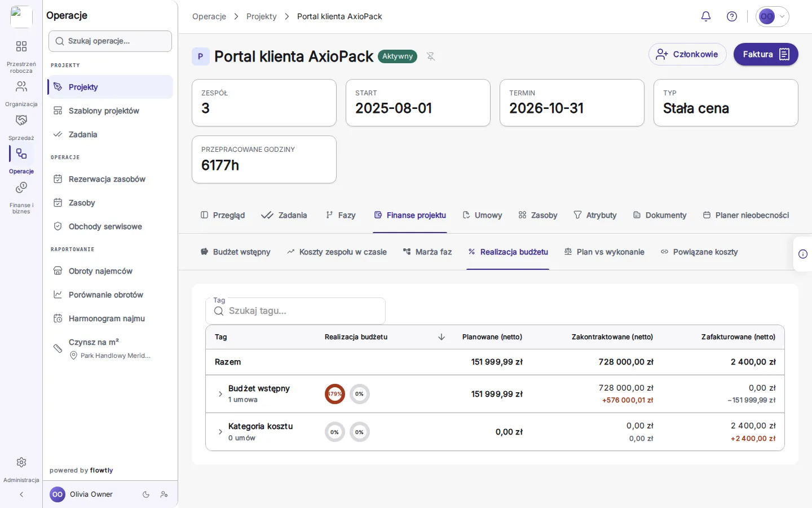Viewport: 812px width, 508px height.
Task: Collapse the sidebar with the left arrow
Action: [x=21, y=494]
